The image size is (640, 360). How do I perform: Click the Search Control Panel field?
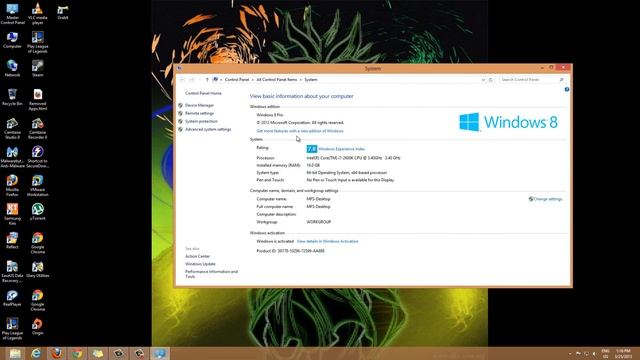click(x=532, y=80)
